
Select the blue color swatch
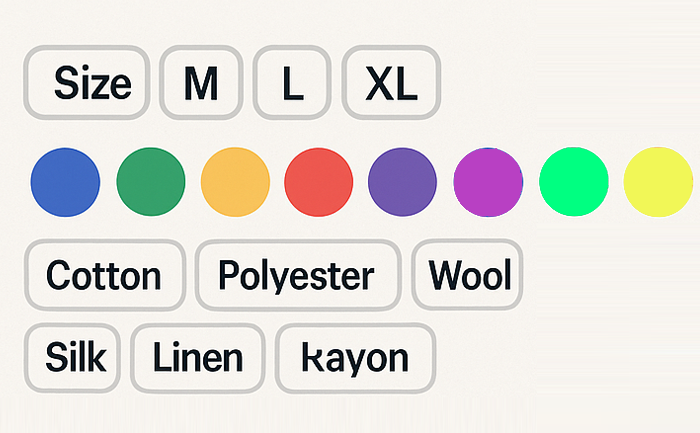coord(66,182)
